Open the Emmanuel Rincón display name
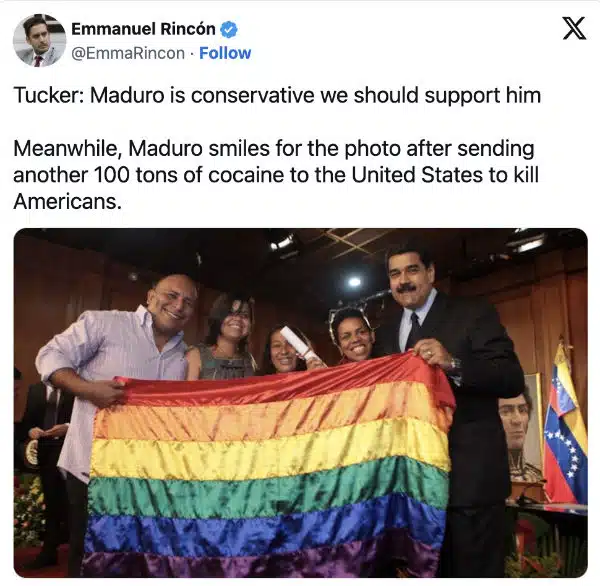Viewport: 600px width, 586px height. coord(143,29)
